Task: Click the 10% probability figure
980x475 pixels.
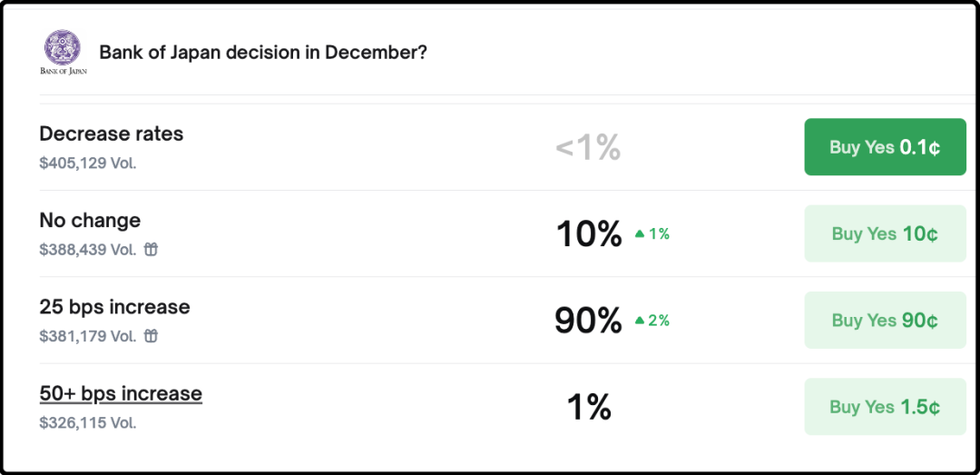Action: pos(588,234)
